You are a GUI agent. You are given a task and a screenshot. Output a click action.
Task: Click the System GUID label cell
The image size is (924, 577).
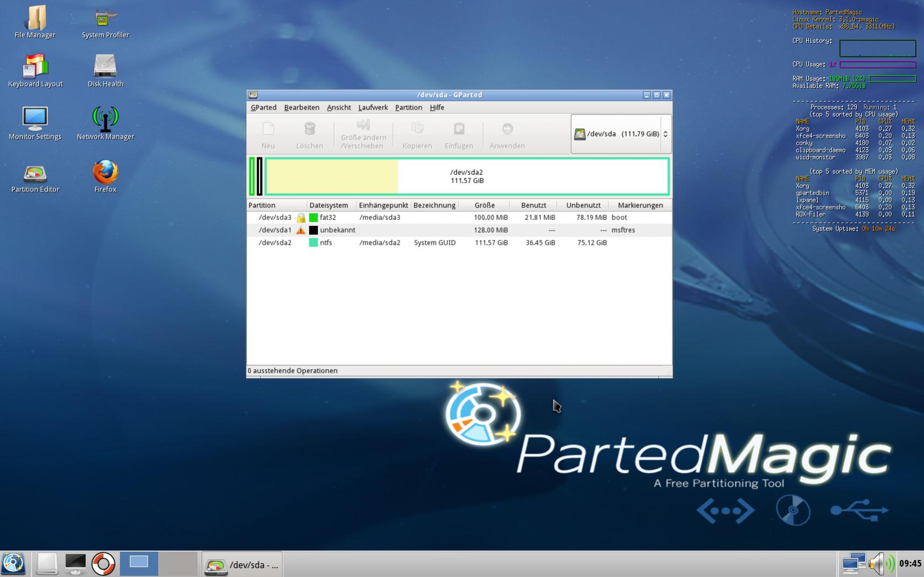coord(435,243)
